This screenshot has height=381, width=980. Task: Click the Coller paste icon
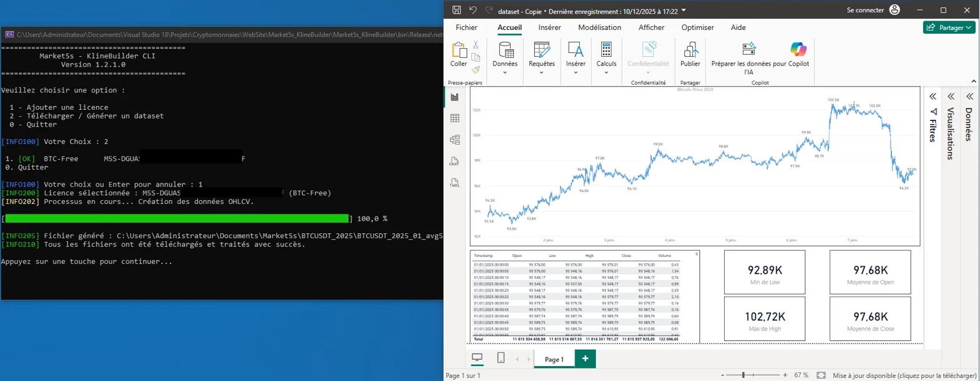[459, 50]
